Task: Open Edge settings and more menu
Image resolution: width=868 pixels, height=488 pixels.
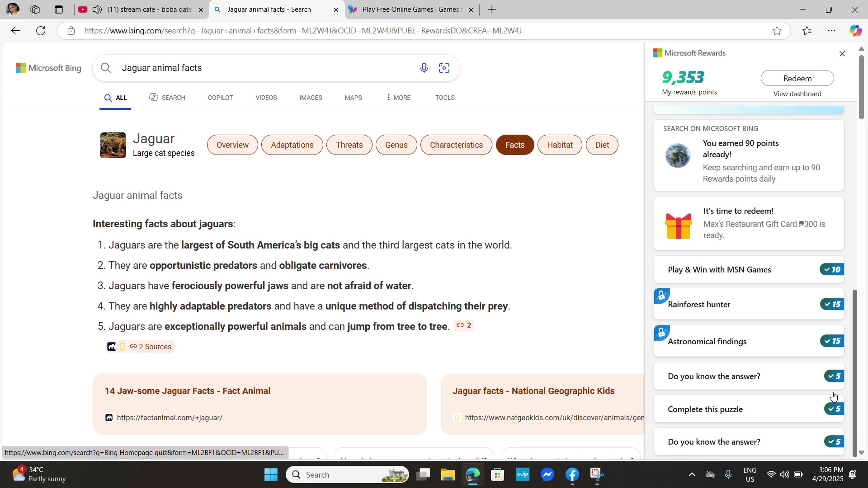Action: [x=831, y=31]
